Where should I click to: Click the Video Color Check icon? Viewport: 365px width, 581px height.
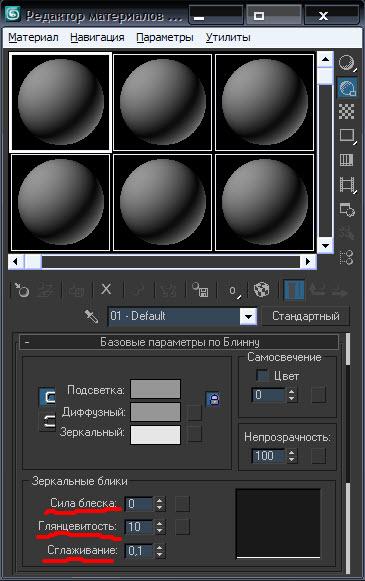(347, 160)
